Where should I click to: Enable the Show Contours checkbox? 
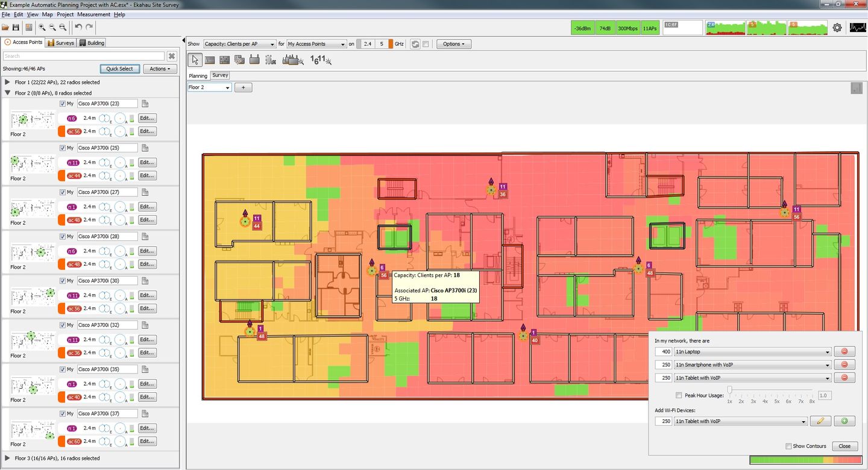pos(788,446)
